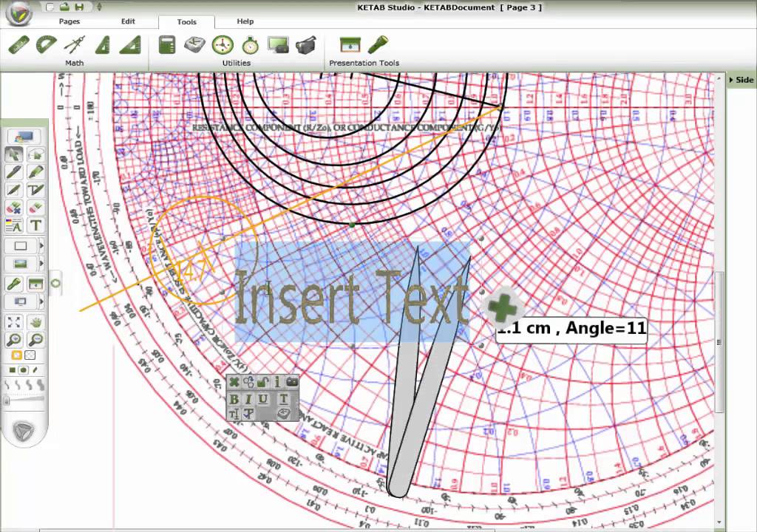Open the Pages tab
The height and width of the screenshot is (532, 757).
coord(69,21)
